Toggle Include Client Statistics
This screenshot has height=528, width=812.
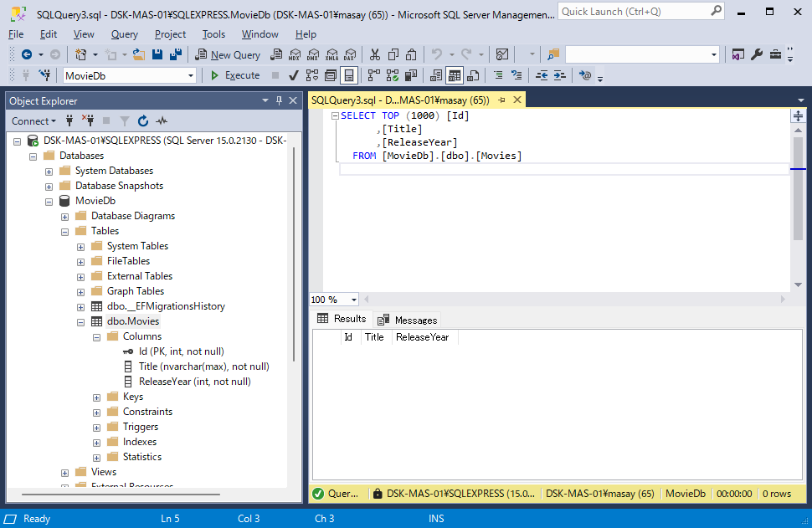click(x=411, y=75)
